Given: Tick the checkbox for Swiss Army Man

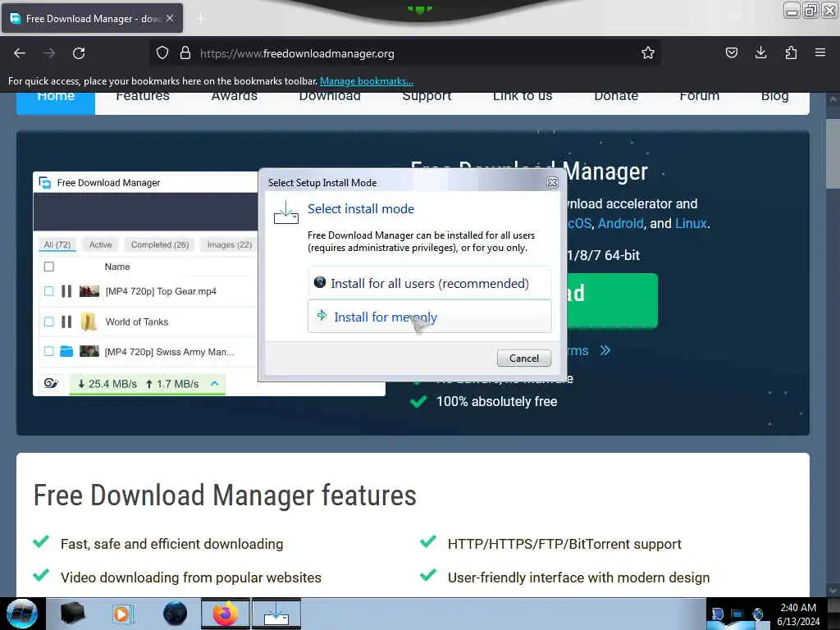Looking at the screenshot, I should pos(48,351).
